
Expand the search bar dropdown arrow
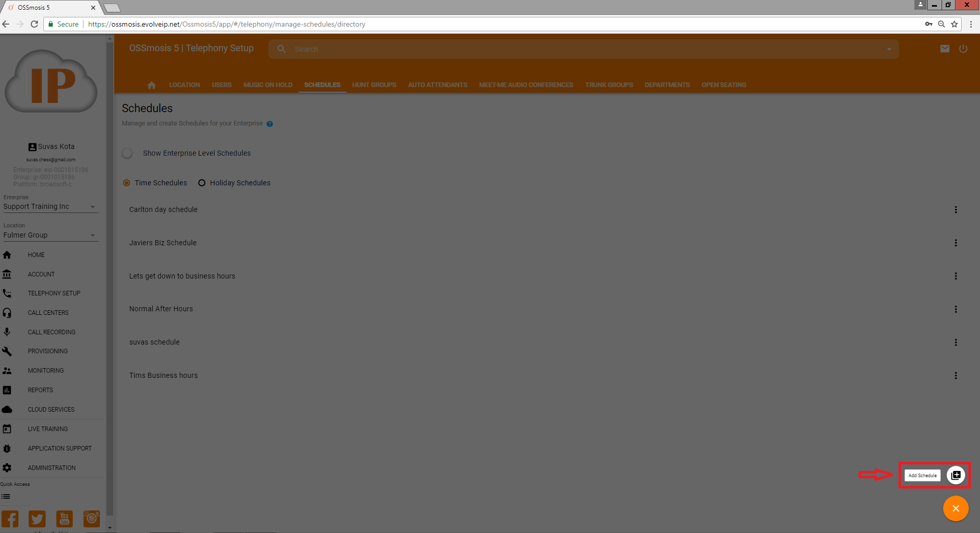point(889,49)
